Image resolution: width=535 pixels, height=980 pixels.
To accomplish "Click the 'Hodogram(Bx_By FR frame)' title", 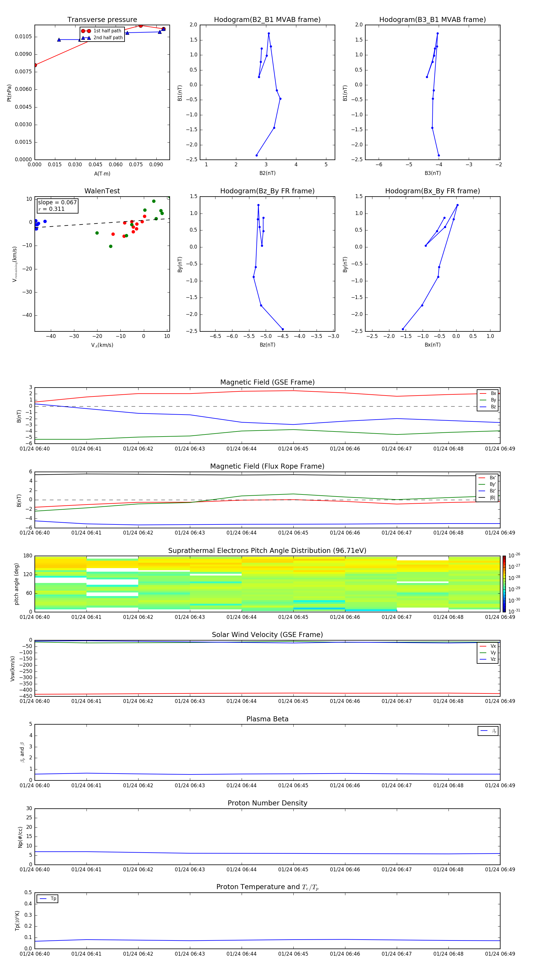I will (x=432, y=191).
